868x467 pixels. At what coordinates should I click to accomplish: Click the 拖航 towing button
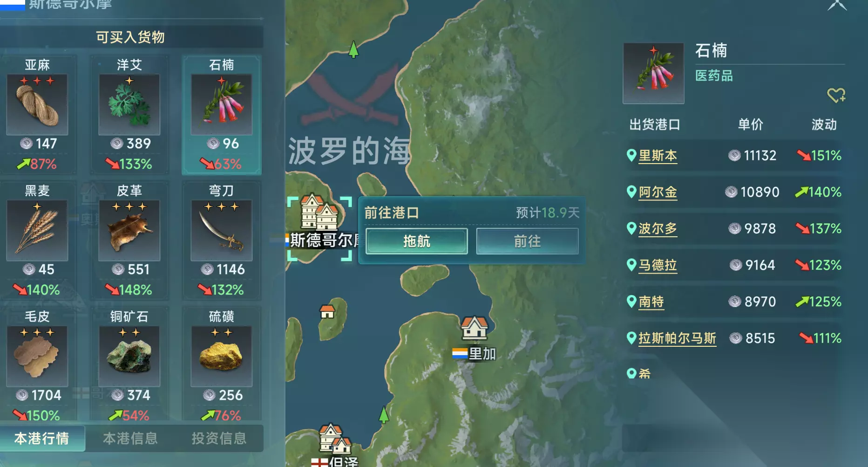point(417,241)
